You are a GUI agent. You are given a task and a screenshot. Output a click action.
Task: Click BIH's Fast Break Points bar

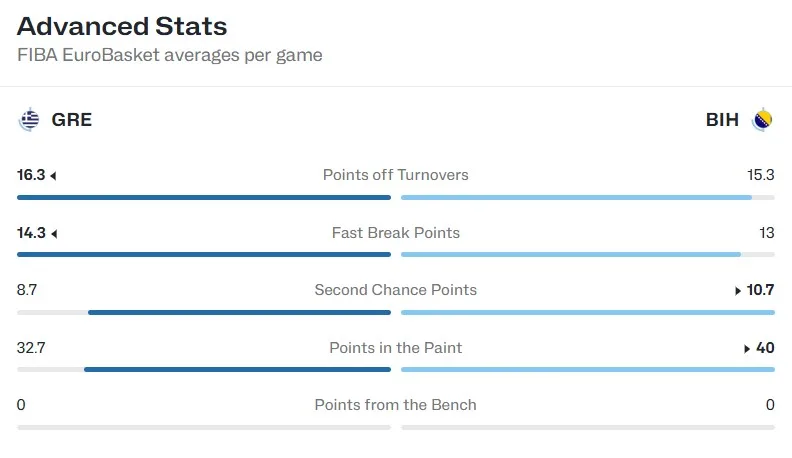[571, 255]
